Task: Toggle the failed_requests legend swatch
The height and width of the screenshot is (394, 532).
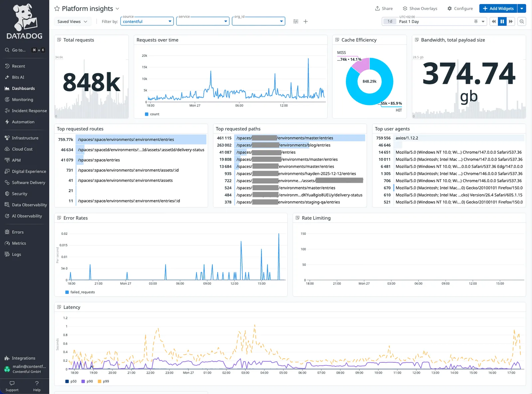Action: (x=67, y=292)
